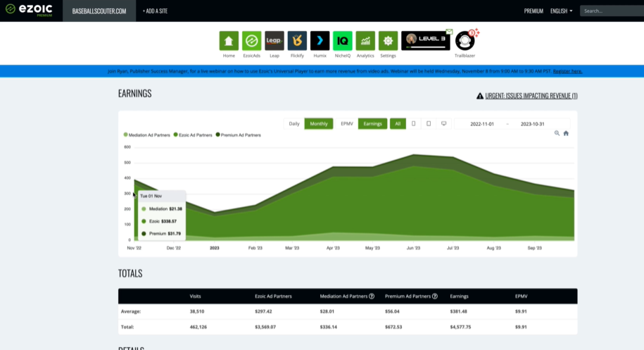
Task: Switch chart to Monthly view
Action: click(x=319, y=124)
